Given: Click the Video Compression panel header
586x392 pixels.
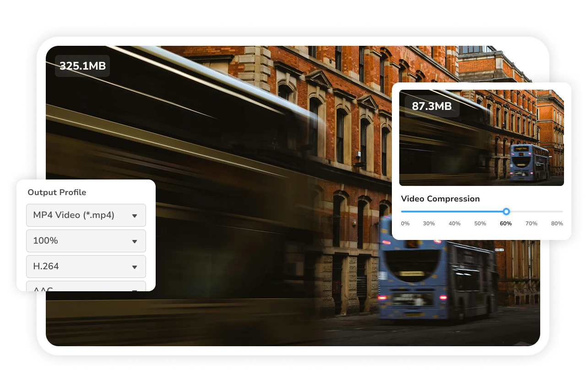Looking at the screenshot, I should 440,199.
